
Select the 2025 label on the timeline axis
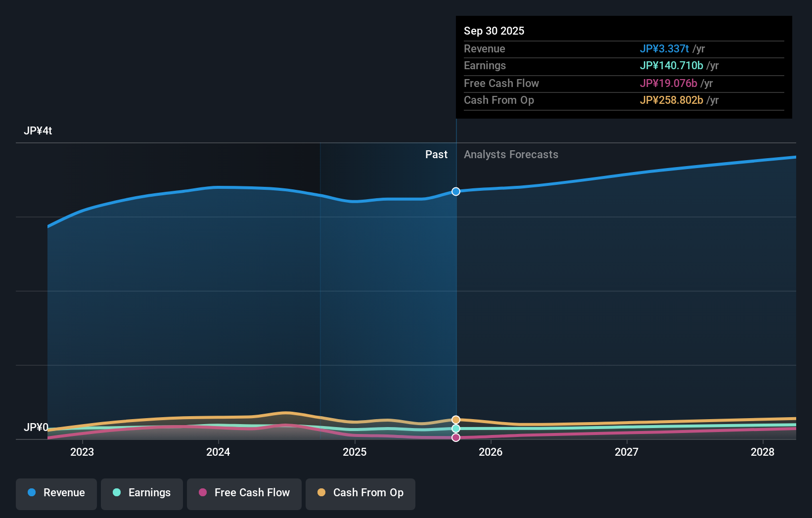355,452
